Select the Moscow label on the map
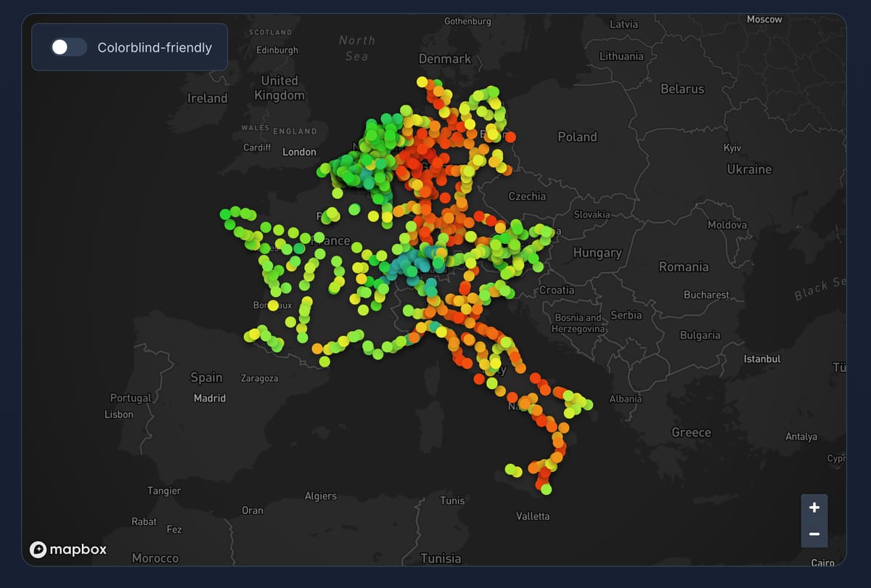Screen dimensions: 871x588 pyautogui.click(x=764, y=20)
